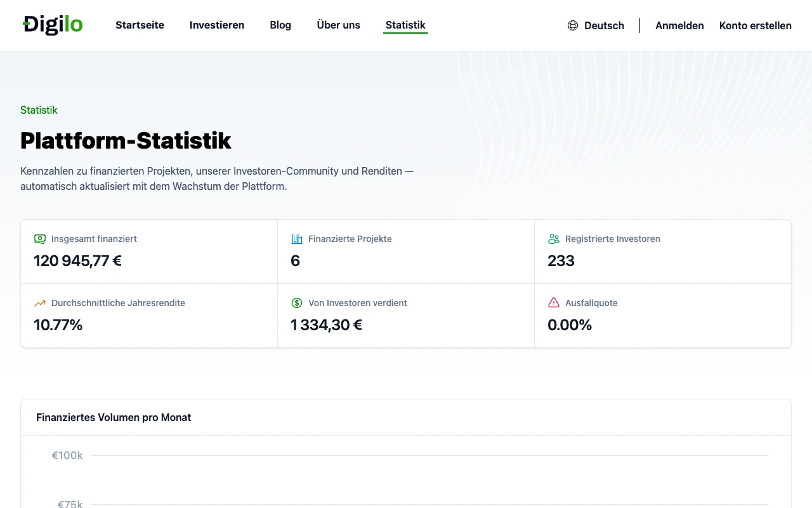
Task: Click the Registrierte Investoren label
Action: click(613, 239)
